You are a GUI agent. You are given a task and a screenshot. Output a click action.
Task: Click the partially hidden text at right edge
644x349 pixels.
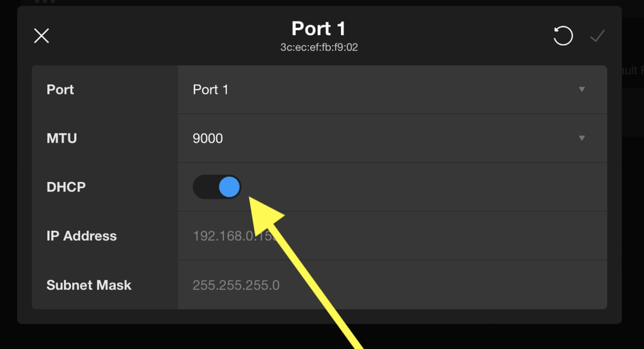[632, 70]
